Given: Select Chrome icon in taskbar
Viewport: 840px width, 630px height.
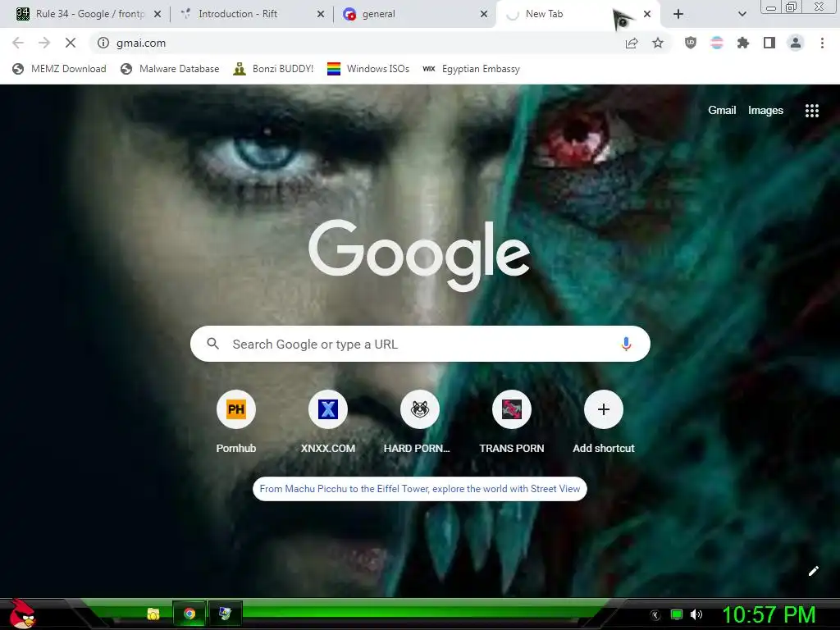Looking at the screenshot, I should point(189,614).
